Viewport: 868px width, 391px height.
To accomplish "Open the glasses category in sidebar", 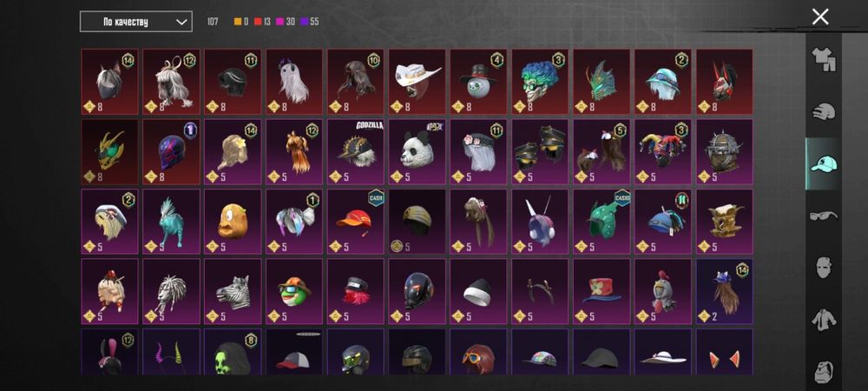I will tap(824, 215).
